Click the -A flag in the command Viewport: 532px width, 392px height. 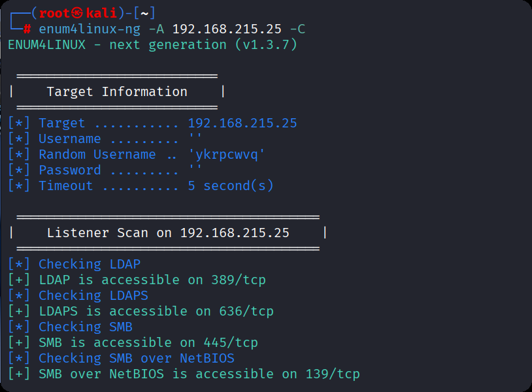click(x=156, y=29)
